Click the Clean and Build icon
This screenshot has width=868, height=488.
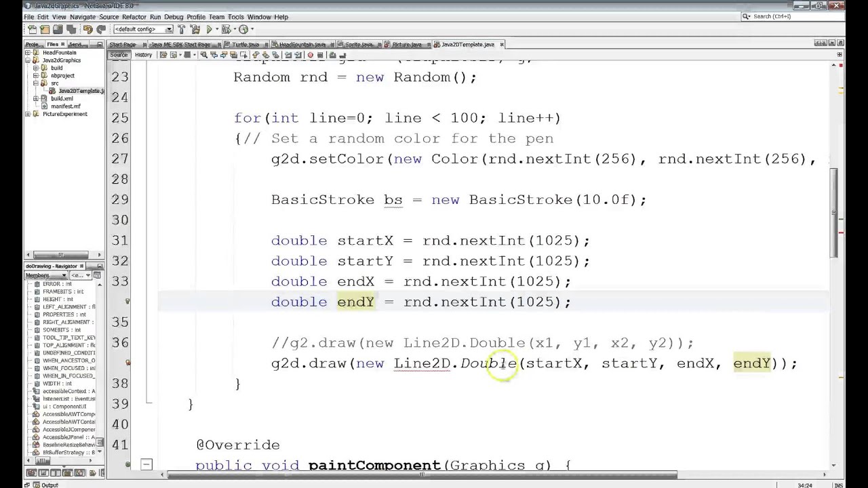point(195,29)
